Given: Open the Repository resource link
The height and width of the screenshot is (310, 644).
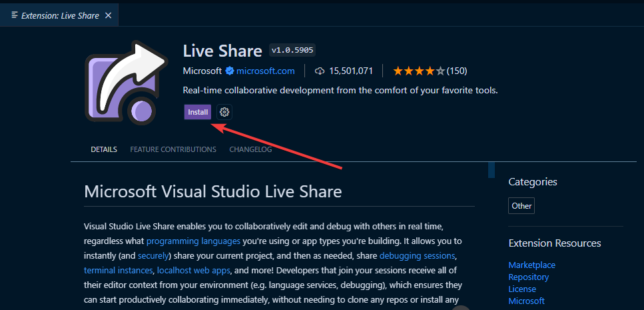Looking at the screenshot, I should coord(529,277).
